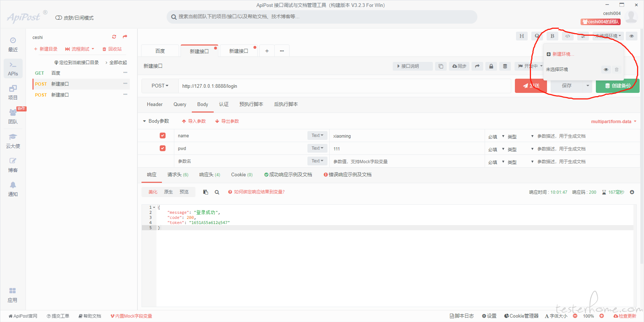
Task: Click 如何绑定响应结果到变量 help link
Action: [256, 192]
